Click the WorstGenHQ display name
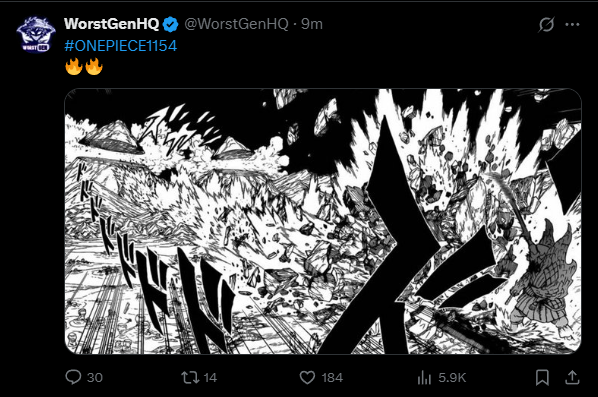 [111, 24]
